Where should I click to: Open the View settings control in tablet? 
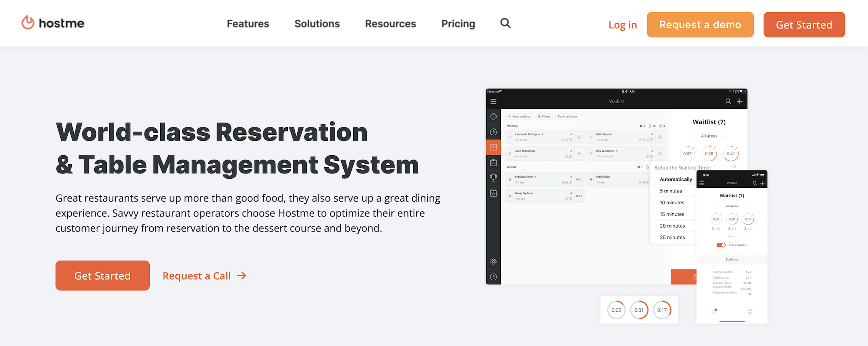[x=519, y=117]
